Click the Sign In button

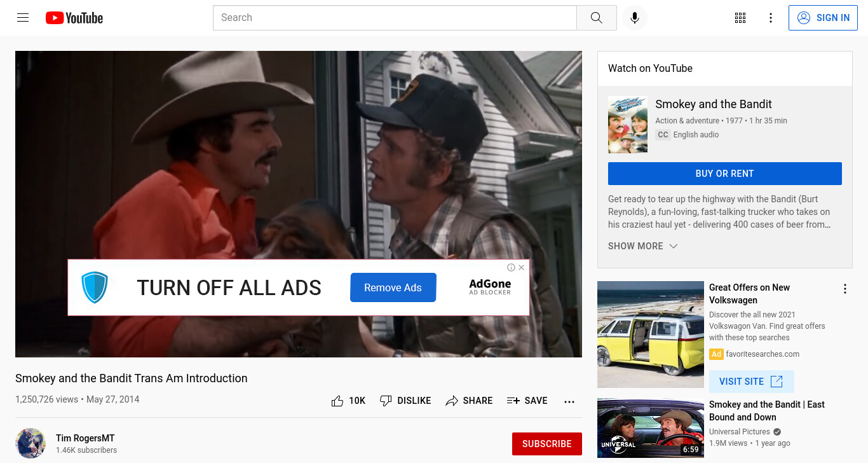pos(823,18)
